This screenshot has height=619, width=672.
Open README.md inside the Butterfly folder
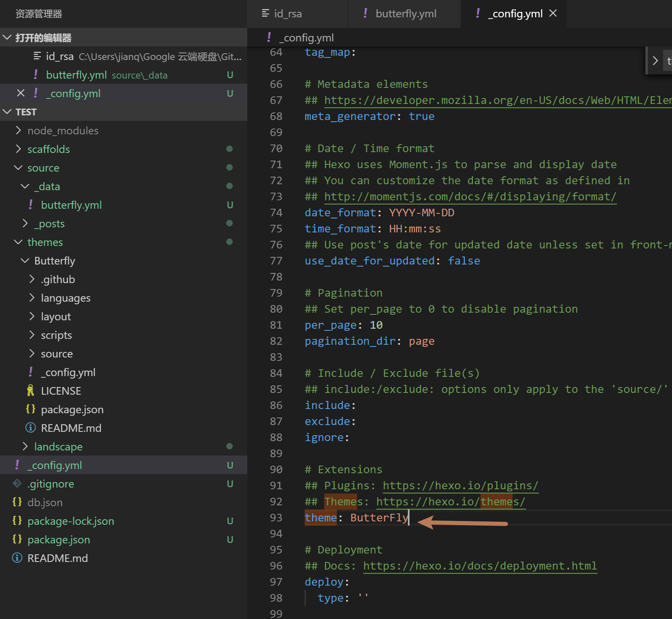point(123,428)
